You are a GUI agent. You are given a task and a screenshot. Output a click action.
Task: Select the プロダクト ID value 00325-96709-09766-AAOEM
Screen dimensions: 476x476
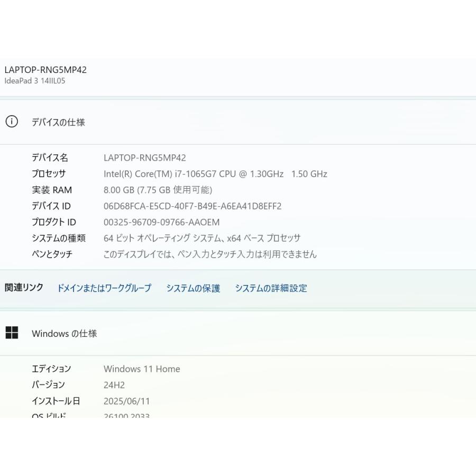pyautogui.click(x=161, y=222)
